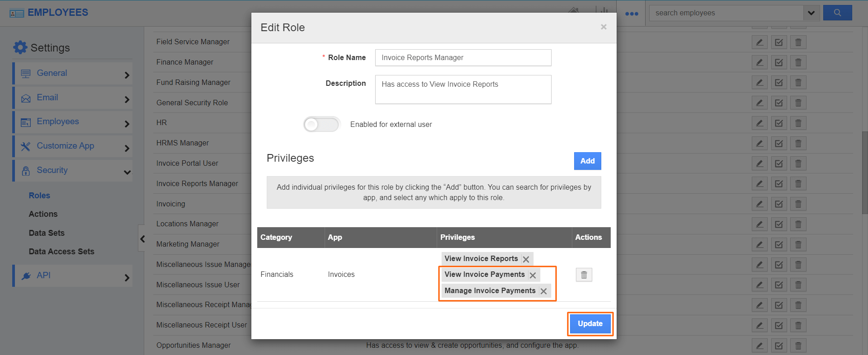Remove the View Invoice Payments privilege tag
The width and height of the screenshot is (868, 355).
[x=533, y=275]
